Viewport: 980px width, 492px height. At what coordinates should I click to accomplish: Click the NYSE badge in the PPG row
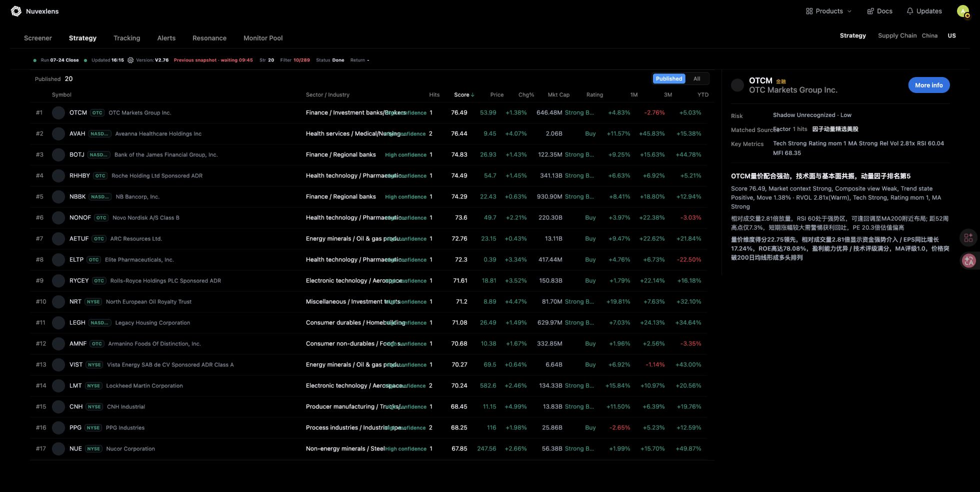coord(93,427)
